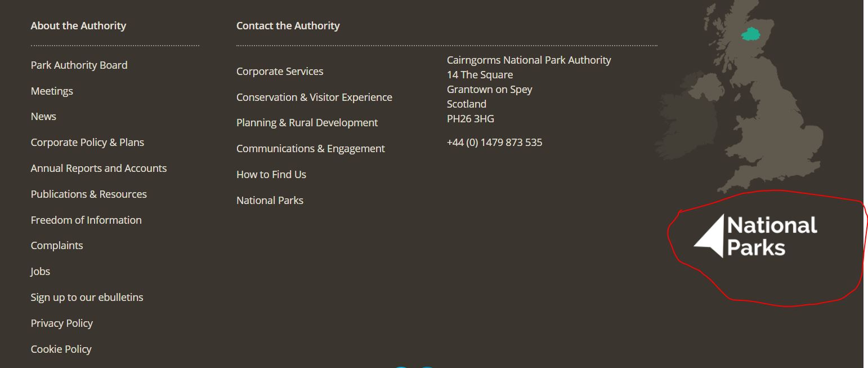Select Conservation & Visitor Experience
Viewport: 868px width, 368px height.
click(314, 97)
